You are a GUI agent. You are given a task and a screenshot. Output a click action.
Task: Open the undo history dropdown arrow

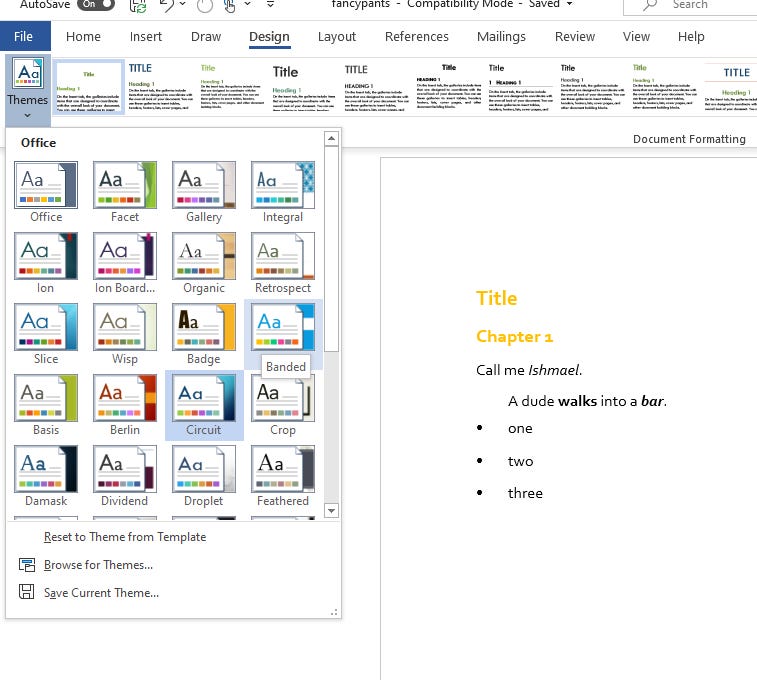tap(182, 4)
